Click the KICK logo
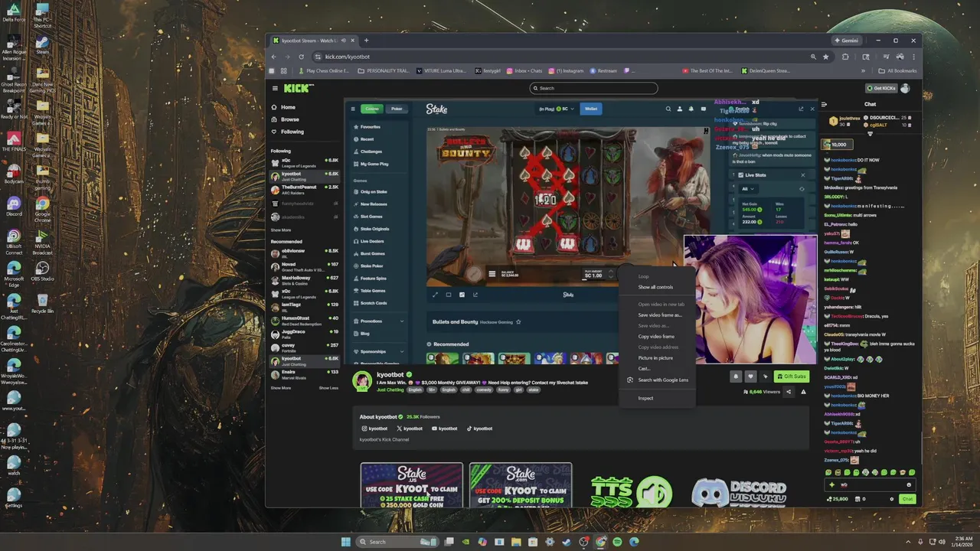This screenshot has height=551, width=980. point(299,88)
